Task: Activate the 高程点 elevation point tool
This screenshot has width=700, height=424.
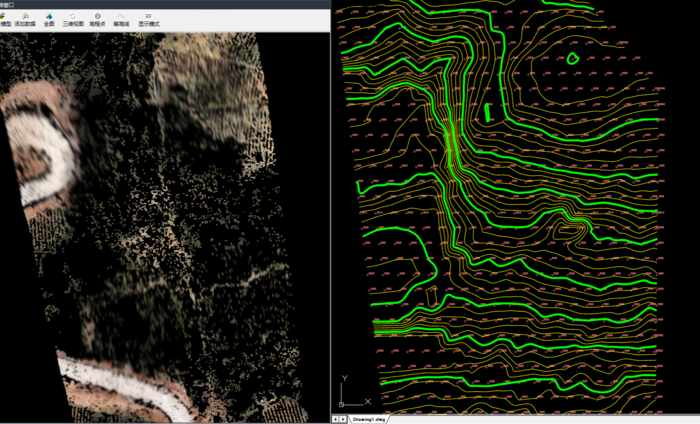Action: point(98,19)
